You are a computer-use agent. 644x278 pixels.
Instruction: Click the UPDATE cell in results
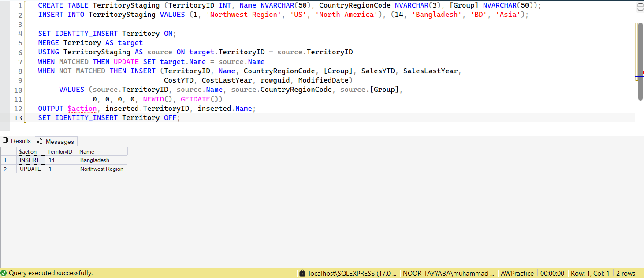31,169
